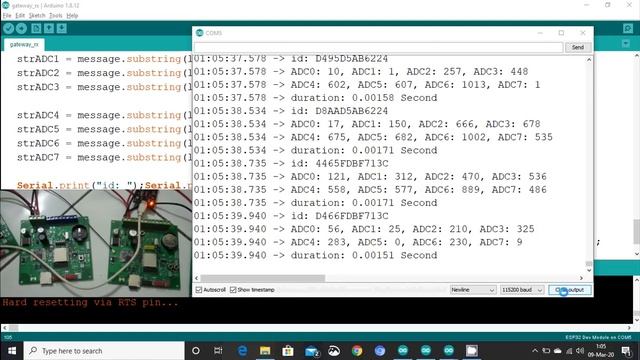
Task: Click the circuit boards photo thumbnail
Action: click(x=96, y=243)
